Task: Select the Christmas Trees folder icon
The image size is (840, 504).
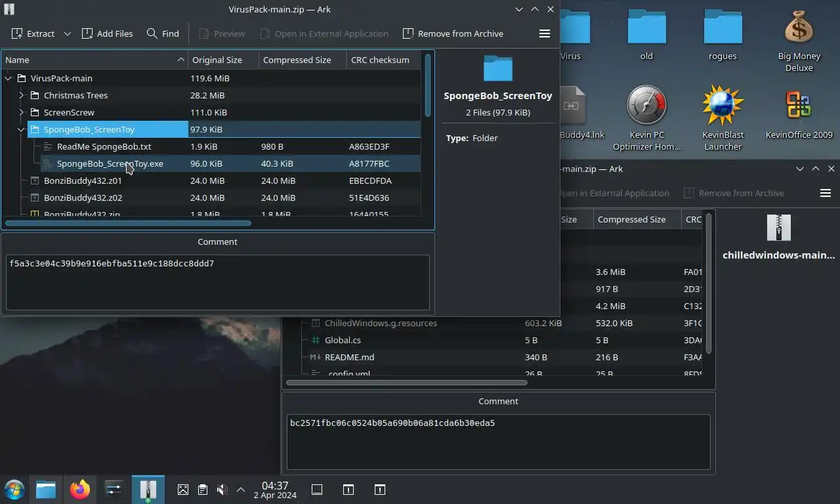Action: 35,95
